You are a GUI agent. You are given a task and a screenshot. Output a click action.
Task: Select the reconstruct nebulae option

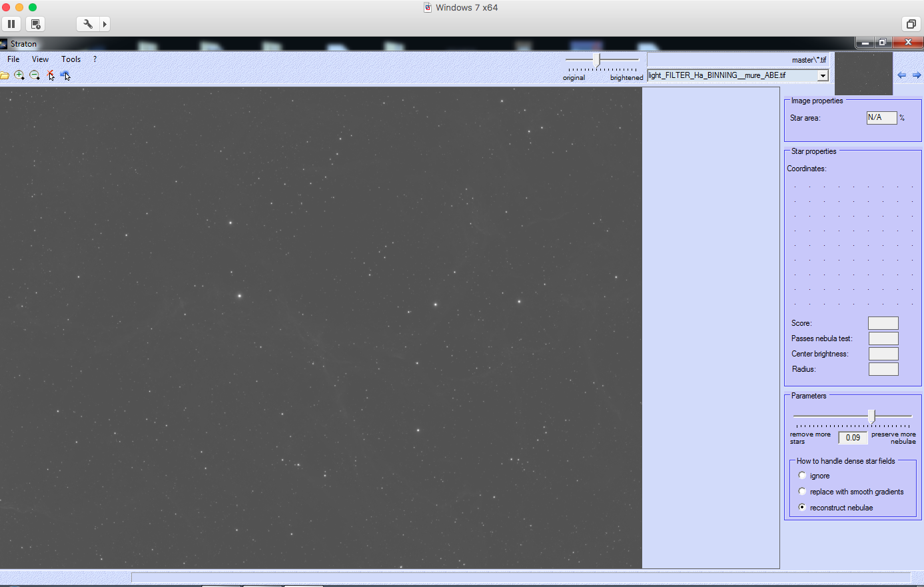pos(802,508)
